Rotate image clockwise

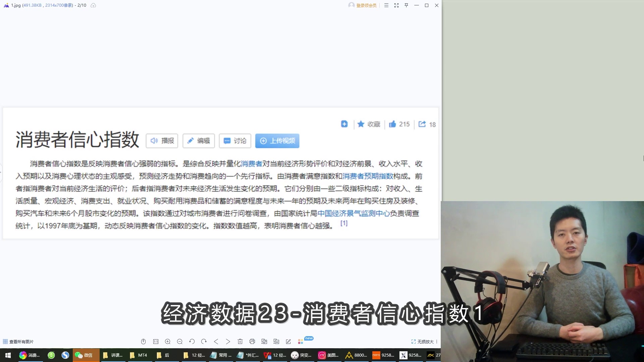204,342
